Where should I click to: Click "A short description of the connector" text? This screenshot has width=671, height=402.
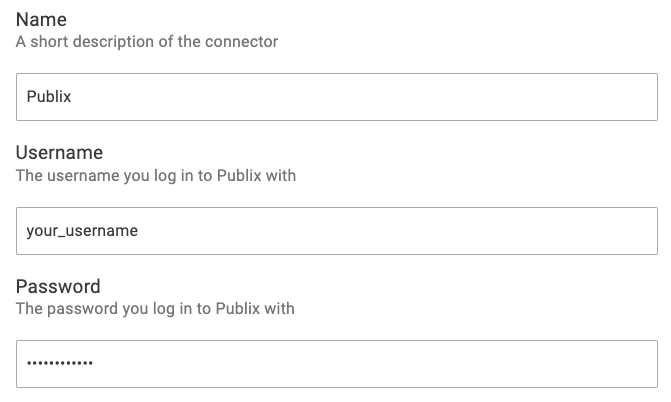coord(147,42)
